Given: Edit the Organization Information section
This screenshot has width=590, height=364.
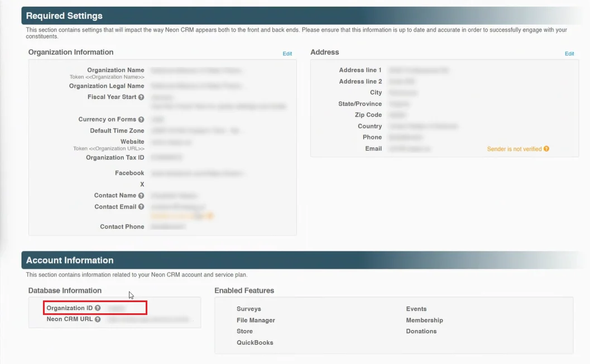Looking at the screenshot, I should point(287,54).
